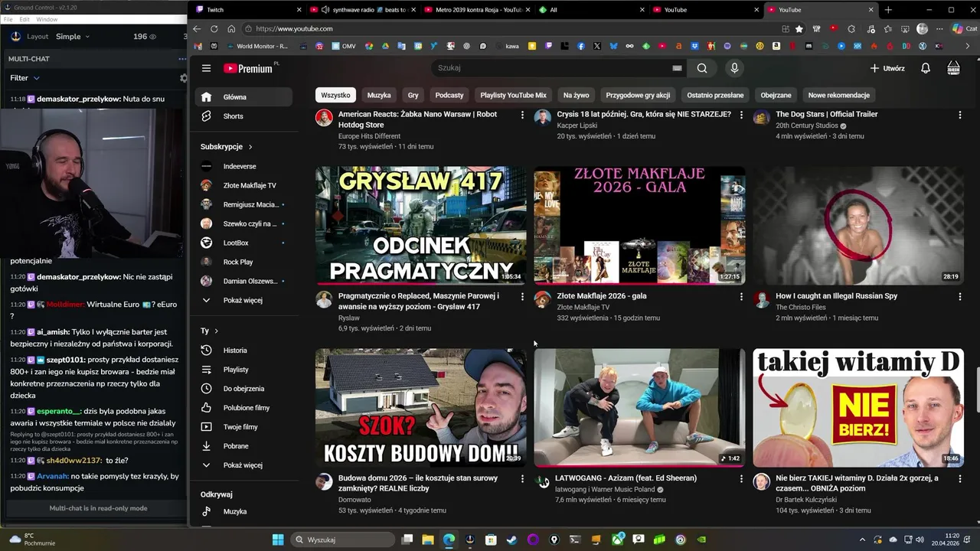
Task: Open options menu for Grysław 417 video
Action: tap(522, 296)
